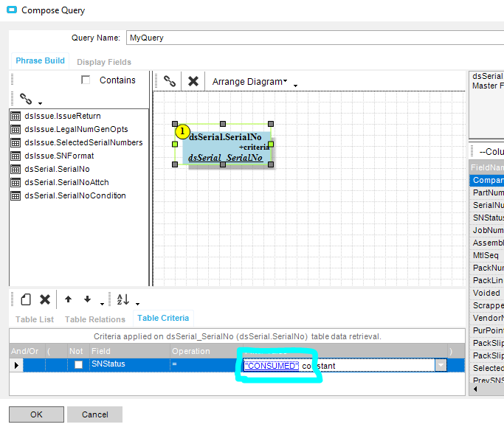This screenshot has height=427, width=504.
Task: Click the new criteria page icon
Action: 25,299
